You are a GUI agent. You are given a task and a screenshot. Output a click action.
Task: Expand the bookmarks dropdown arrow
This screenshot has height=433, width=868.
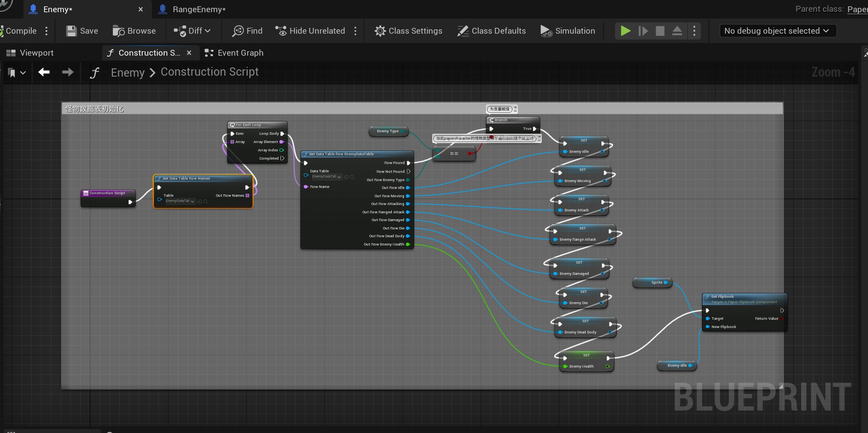(23, 73)
